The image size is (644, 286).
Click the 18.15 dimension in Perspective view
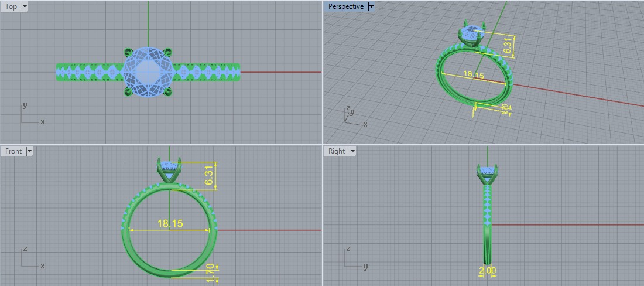(x=474, y=75)
